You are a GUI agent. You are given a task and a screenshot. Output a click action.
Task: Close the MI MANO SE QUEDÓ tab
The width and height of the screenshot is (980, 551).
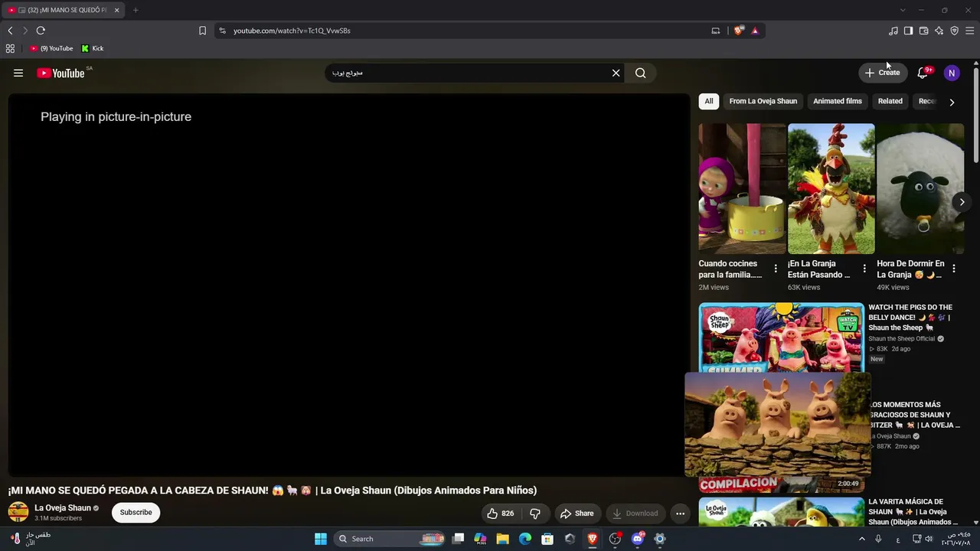(x=116, y=10)
